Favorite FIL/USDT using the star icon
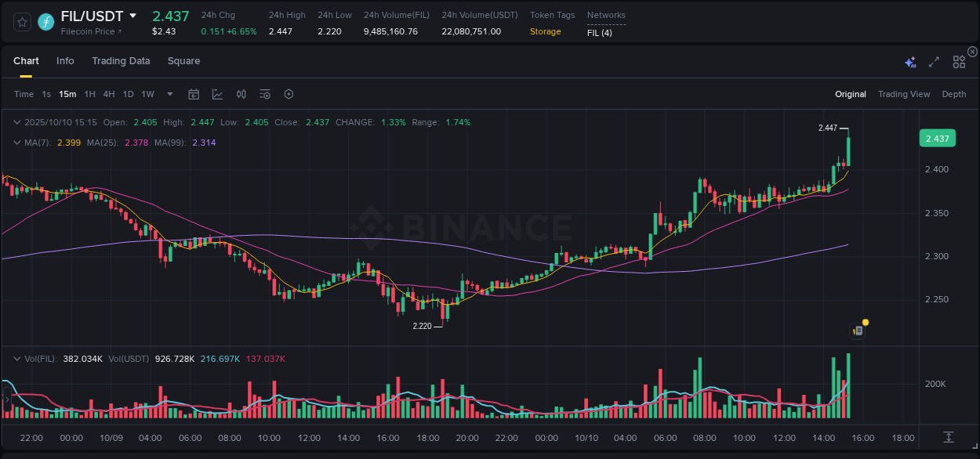980x459 pixels. [x=21, y=22]
